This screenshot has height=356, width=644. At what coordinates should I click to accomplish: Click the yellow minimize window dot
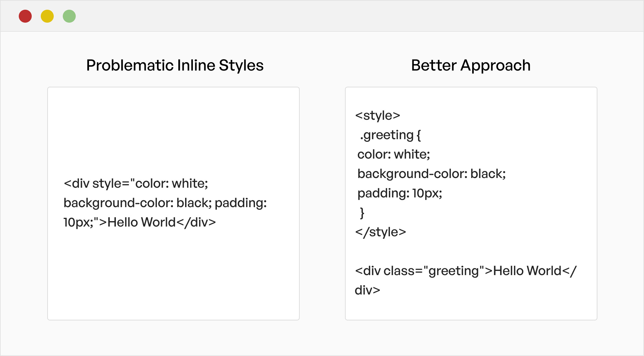(47, 16)
